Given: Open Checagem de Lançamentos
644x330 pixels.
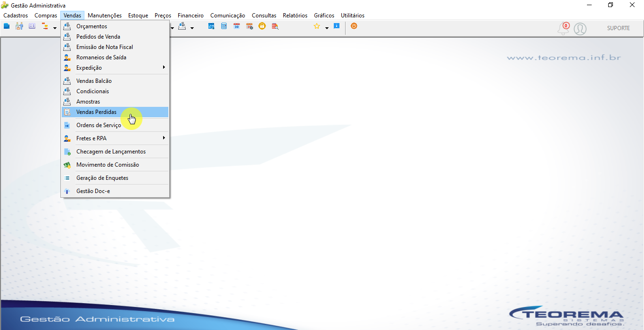Looking at the screenshot, I should click(x=115, y=152).
